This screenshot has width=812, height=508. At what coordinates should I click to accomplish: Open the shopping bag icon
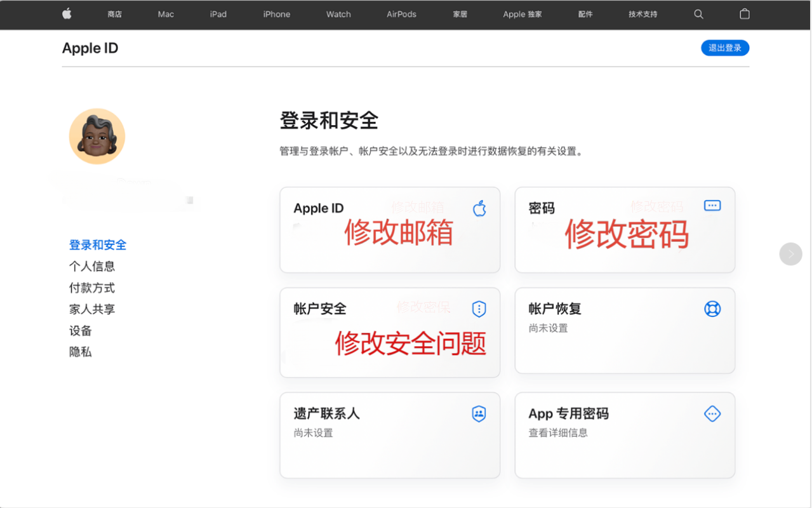(745, 14)
